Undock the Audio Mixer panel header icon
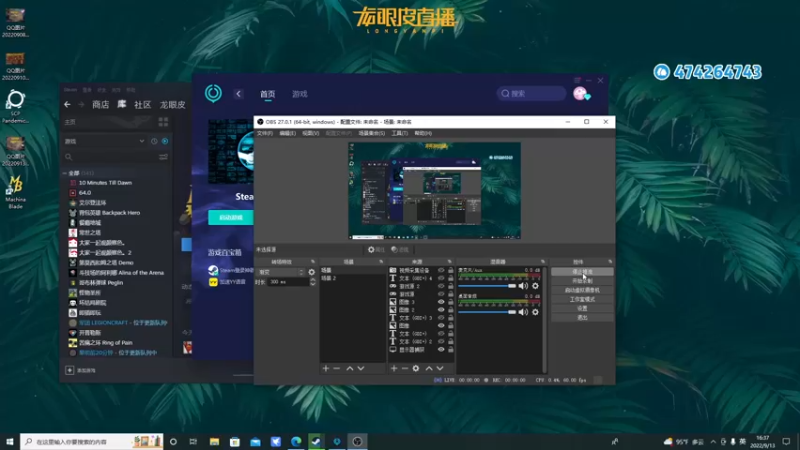Viewport: 800px width, 450px height. [543, 262]
